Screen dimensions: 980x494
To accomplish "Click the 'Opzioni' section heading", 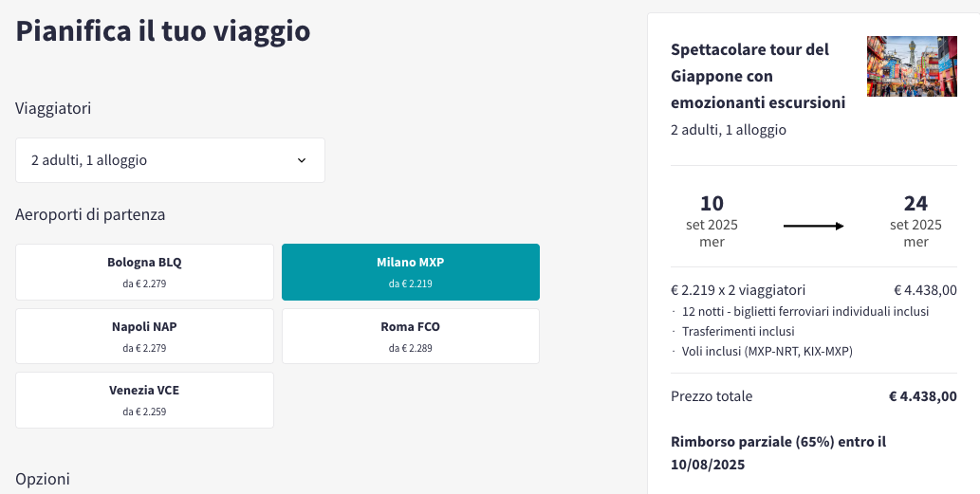I will pos(43,479).
